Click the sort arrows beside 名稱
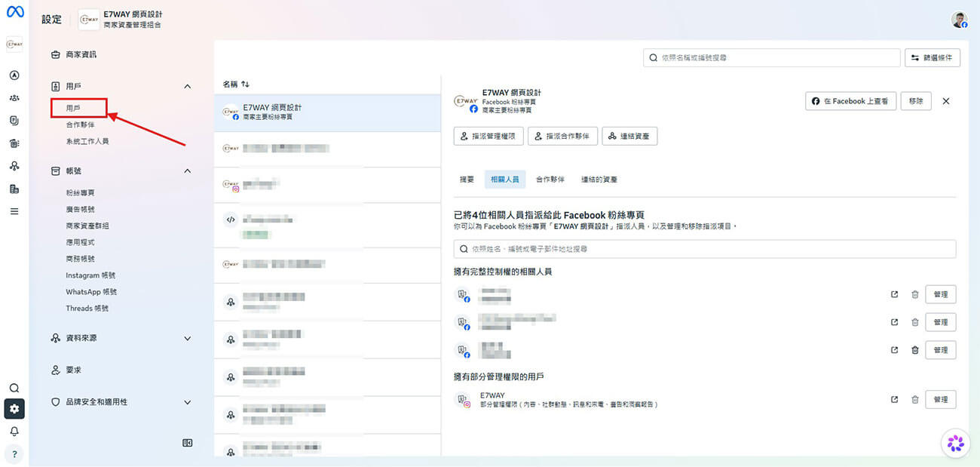 click(245, 84)
